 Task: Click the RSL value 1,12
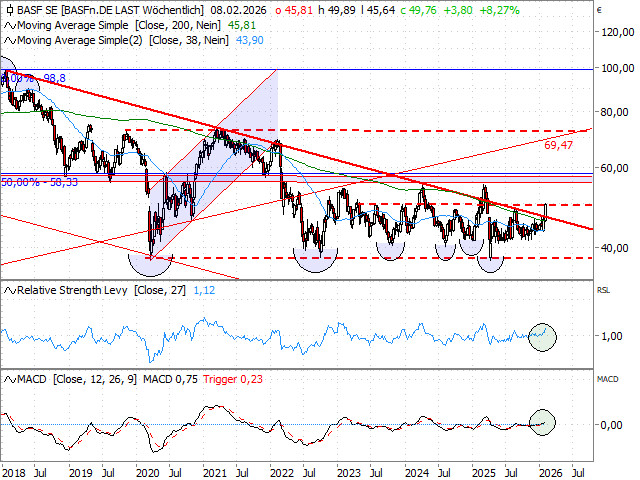[x=204, y=291]
